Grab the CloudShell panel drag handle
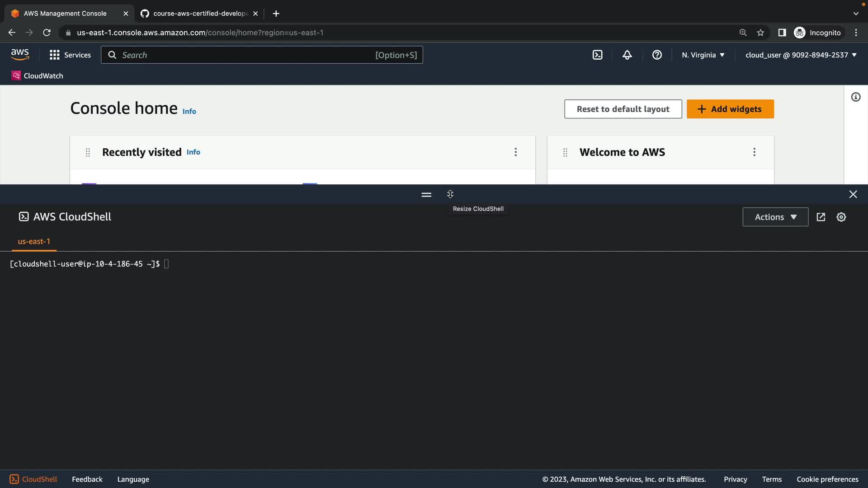The width and height of the screenshot is (868, 488). point(426,195)
